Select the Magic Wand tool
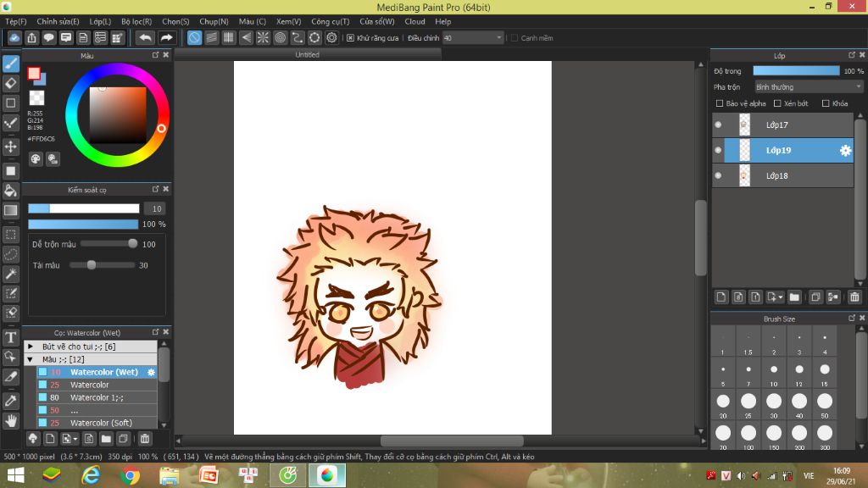Image resolution: width=868 pixels, height=488 pixels. 11,274
